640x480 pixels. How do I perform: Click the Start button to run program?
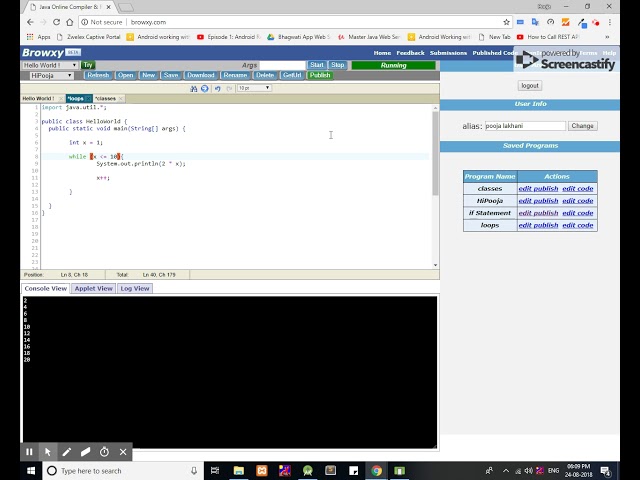[317, 65]
